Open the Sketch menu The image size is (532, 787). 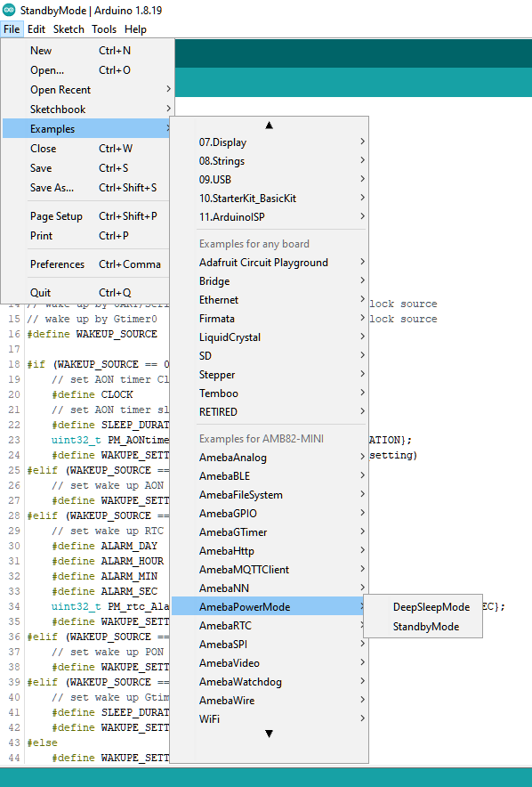(x=69, y=29)
